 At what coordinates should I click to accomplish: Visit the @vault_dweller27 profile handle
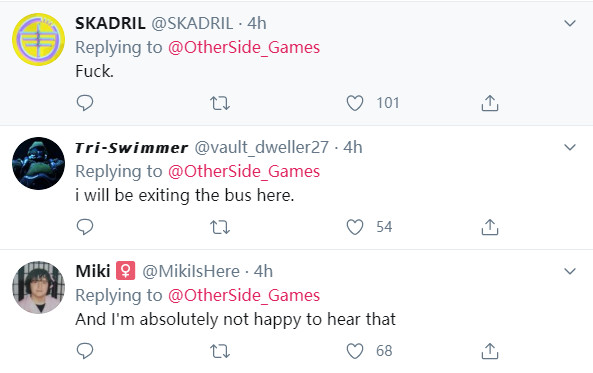(x=261, y=147)
